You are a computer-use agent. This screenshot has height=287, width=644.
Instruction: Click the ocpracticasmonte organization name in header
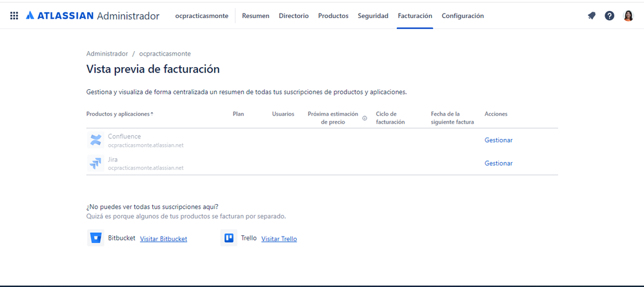coord(202,16)
